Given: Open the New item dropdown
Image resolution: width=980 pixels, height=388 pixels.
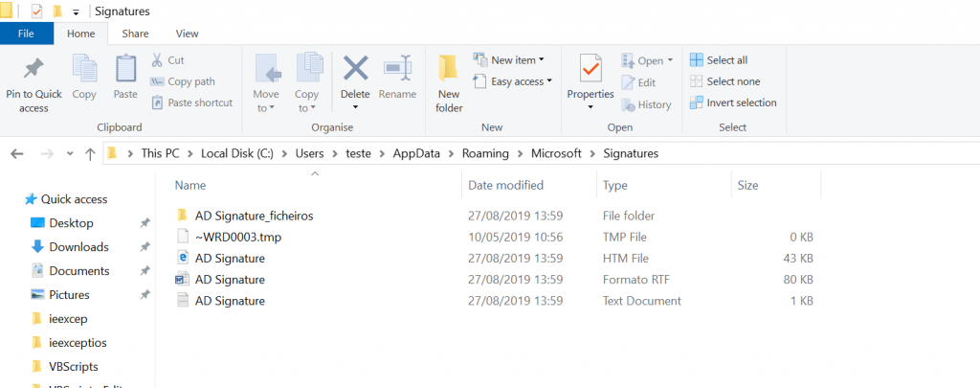Looking at the screenshot, I should [x=509, y=60].
